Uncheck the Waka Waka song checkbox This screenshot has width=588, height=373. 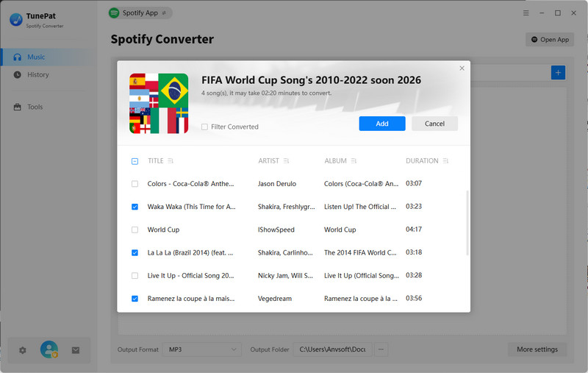[135, 207]
